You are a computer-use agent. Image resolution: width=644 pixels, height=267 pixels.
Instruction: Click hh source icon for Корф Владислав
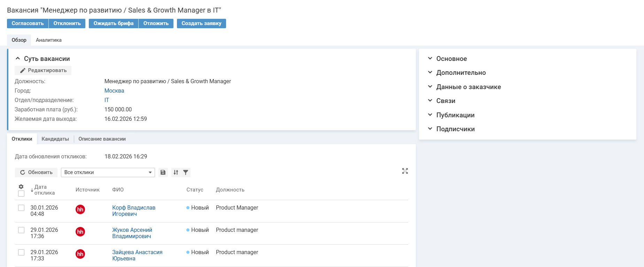[80, 209]
